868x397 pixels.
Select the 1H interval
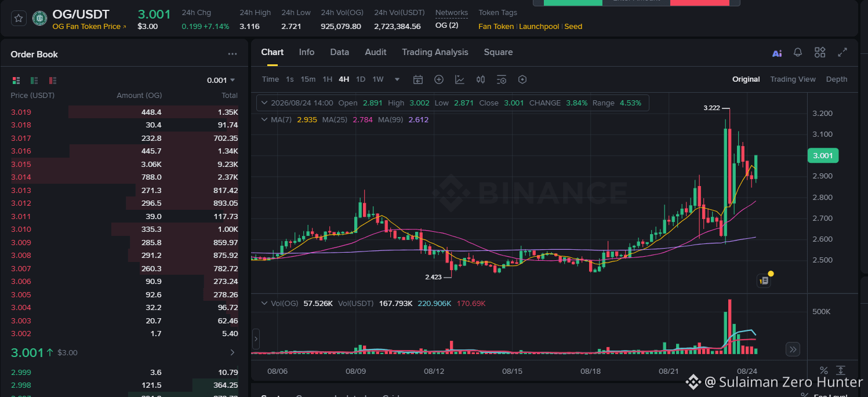point(328,79)
